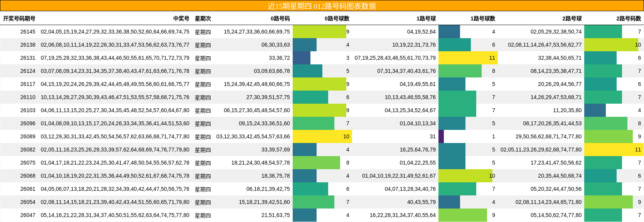Click 1路号球数 bar in row 26068
This screenshot has width=644, height=222.
click(x=465, y=176)
